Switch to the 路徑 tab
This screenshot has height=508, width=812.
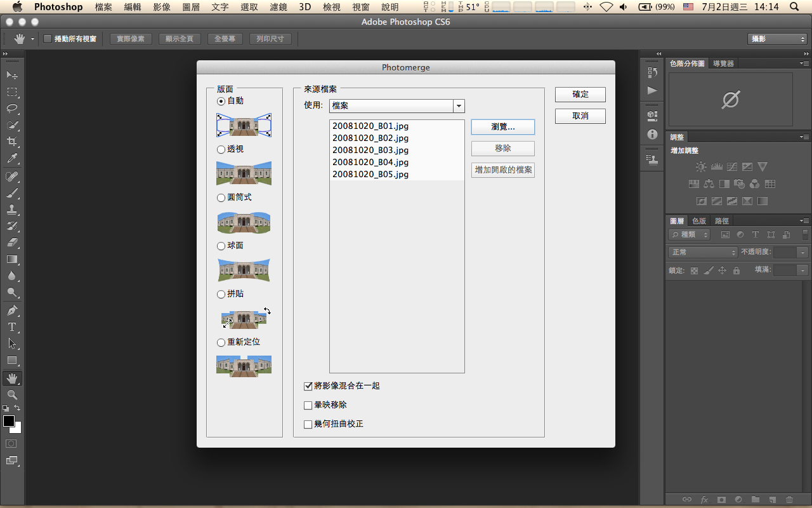722,221
